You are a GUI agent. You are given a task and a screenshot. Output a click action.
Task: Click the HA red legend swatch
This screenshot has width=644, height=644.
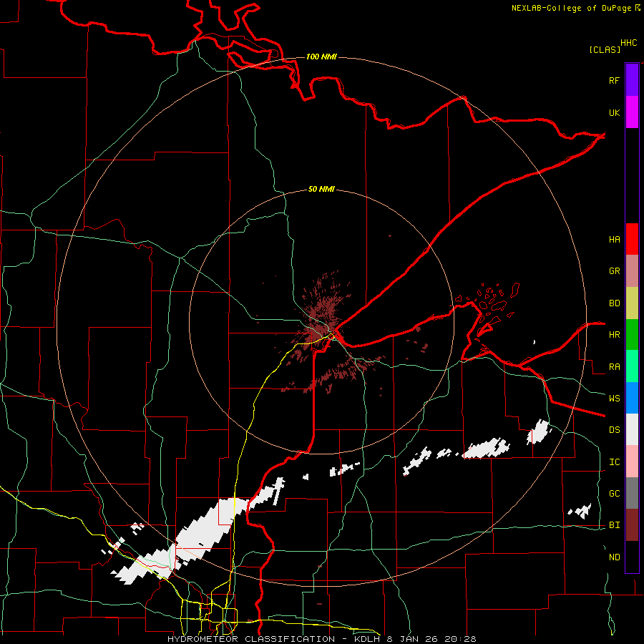632,239
